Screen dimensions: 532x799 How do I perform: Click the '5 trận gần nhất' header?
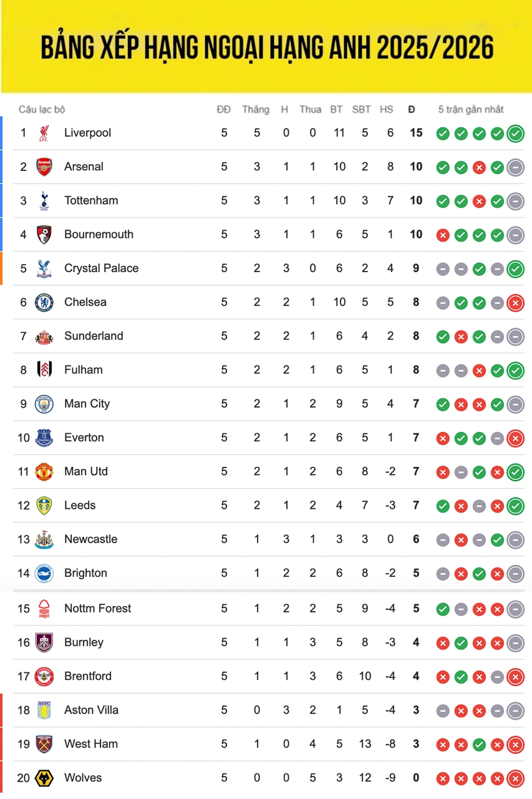[x=470, y=110]
